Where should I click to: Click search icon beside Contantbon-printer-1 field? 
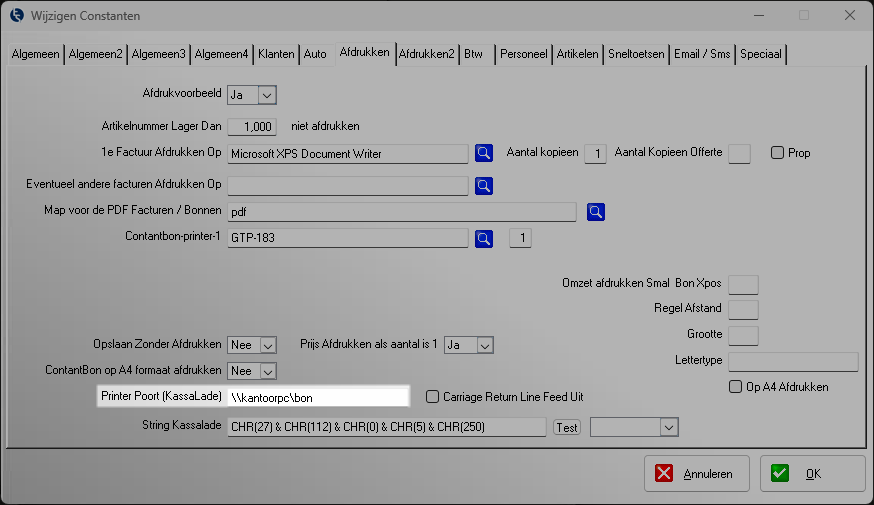click(x=484, y=238)
